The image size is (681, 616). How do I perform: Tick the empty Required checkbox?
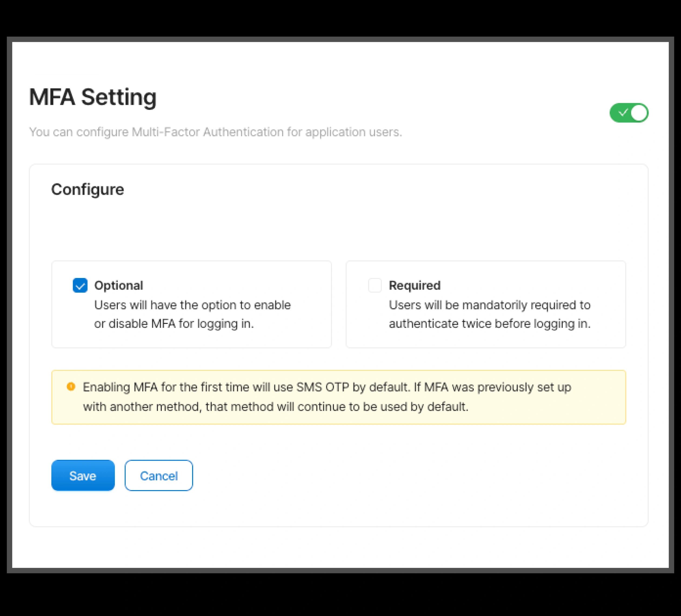coord(375,285)
